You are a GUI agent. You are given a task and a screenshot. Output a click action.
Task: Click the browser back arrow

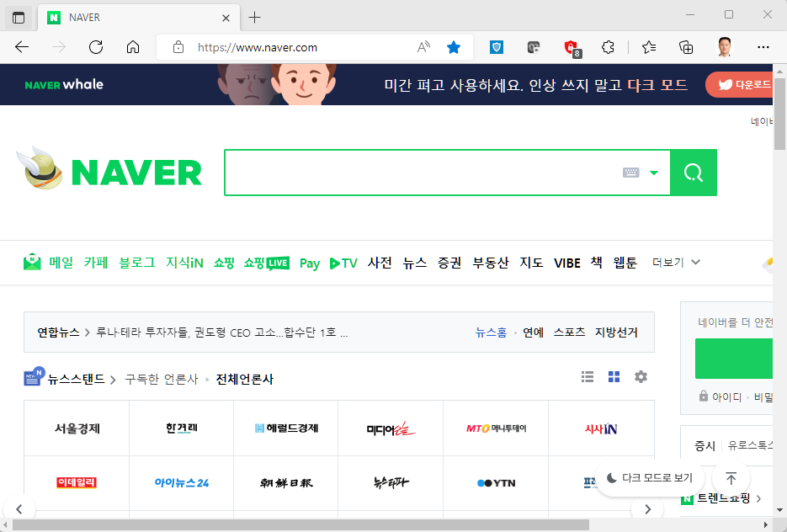[x=22, y=47]
